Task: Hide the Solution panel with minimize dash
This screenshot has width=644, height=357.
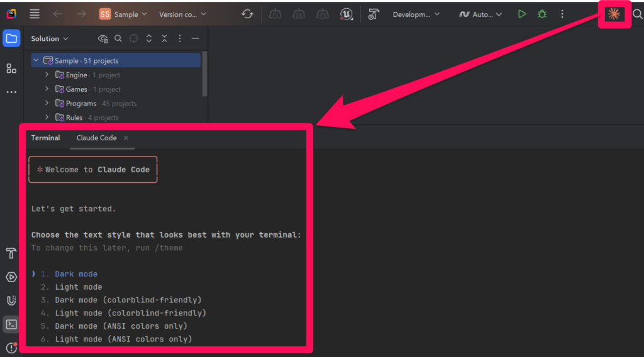Action: click(195, 38)
